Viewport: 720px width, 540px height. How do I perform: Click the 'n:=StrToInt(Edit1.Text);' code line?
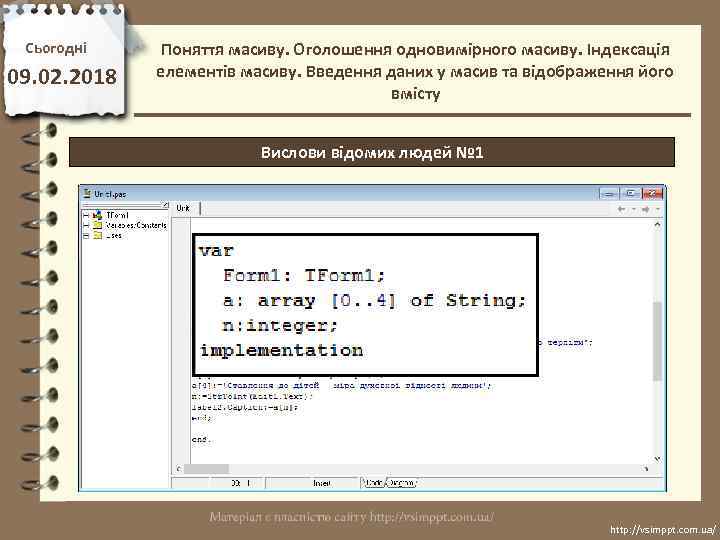pyautogui.click(x=253, y=396)
